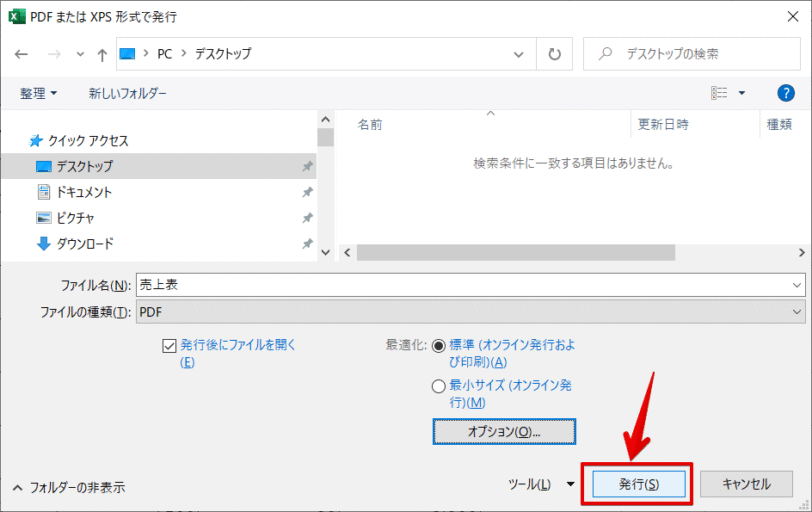Image resolution: width=812 pixels, height=512 pixels.
Task: Open view options dropdown arrow
Action: pos(742,93)
